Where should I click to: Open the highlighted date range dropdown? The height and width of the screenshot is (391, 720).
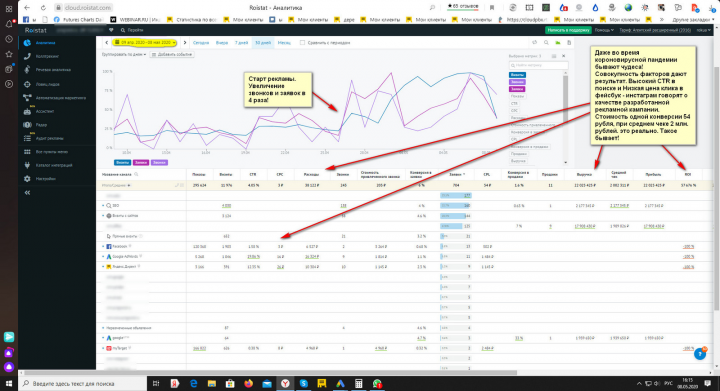[x=145, y=43]
